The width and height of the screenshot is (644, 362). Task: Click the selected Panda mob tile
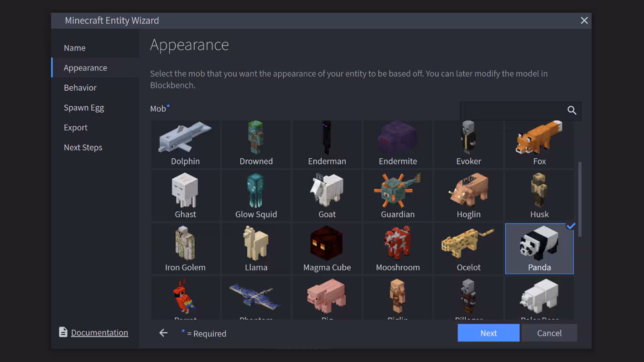pyautogui.click(x=539, y=248)
